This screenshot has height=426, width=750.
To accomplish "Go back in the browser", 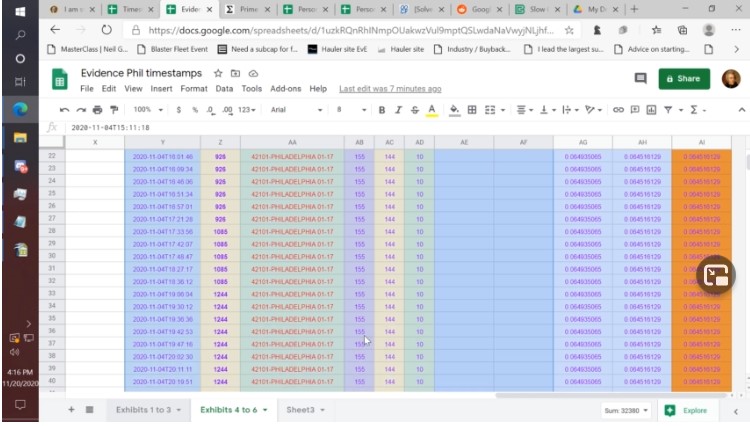I will point(55,30).
